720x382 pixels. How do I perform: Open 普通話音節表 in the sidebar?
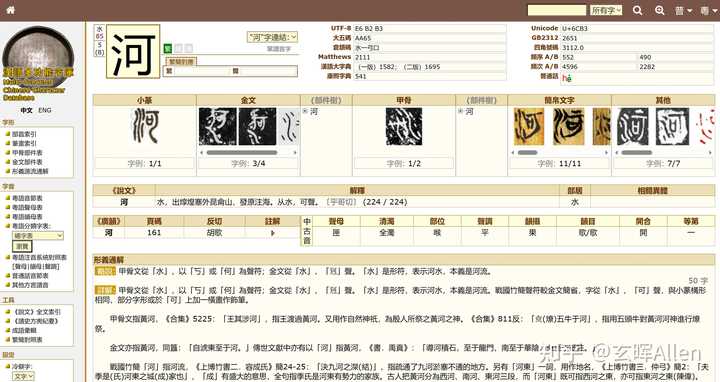30,275
